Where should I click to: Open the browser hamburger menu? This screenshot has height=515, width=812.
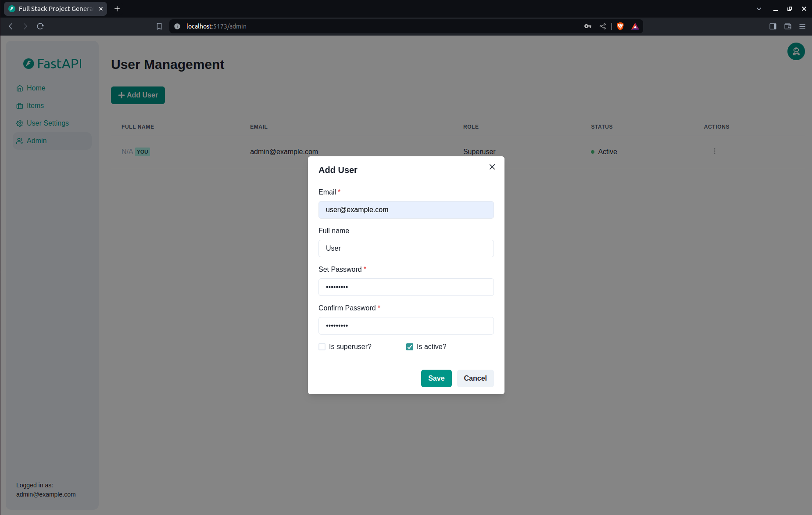[802, 26]
